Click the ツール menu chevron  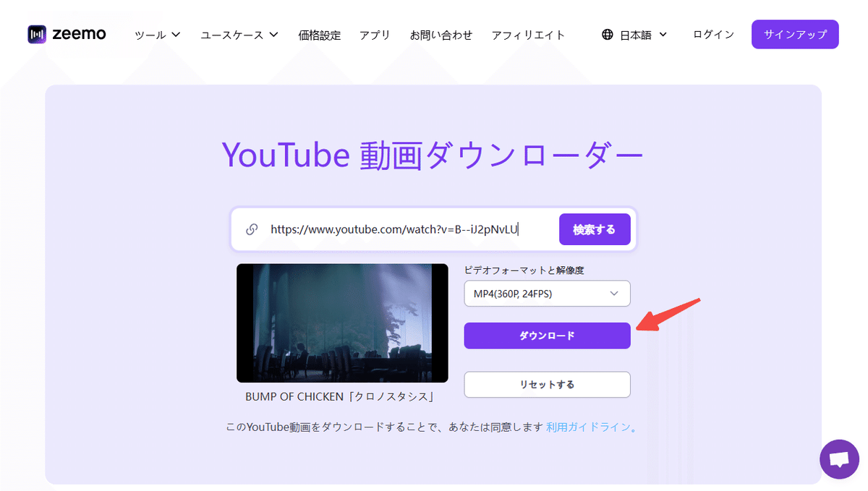coord(174,34)
